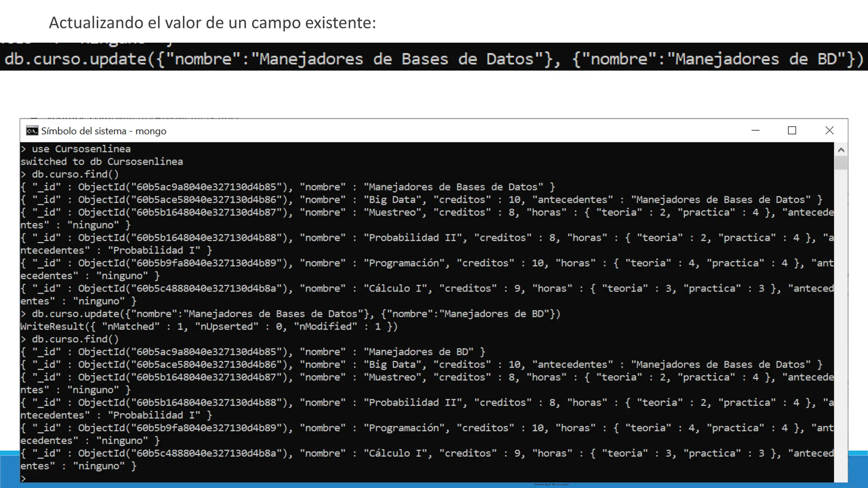Screen dimensions: 868x488
Task: Click 'switched to db Cursosenlinea' output line
Action: point(102,162)
